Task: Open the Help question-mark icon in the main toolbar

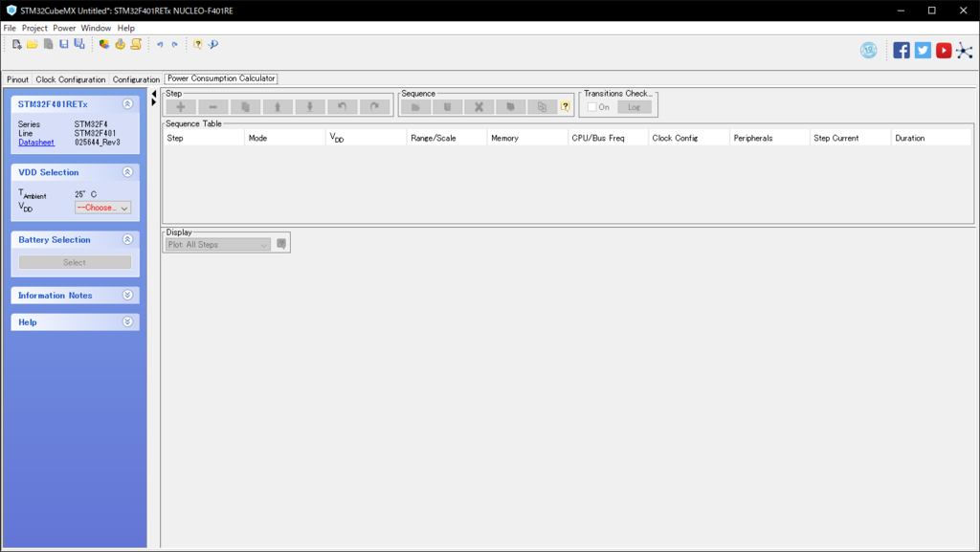Action: tap(197, 44)
